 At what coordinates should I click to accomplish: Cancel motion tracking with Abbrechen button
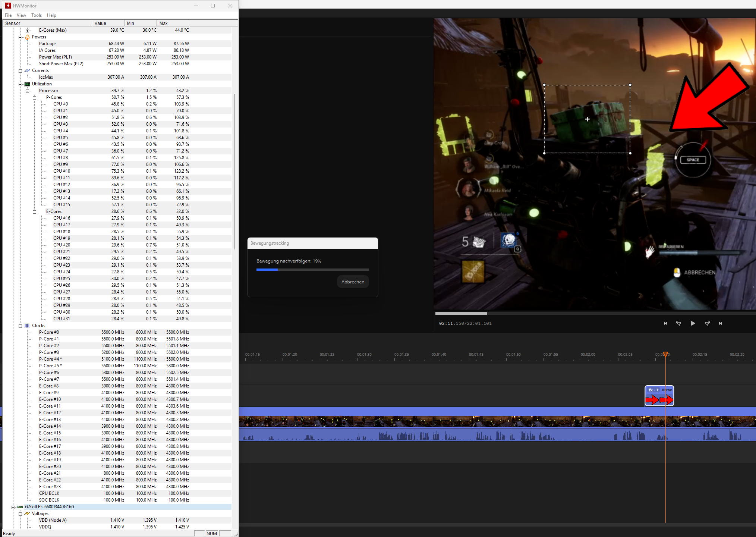(x=353, y=282)
